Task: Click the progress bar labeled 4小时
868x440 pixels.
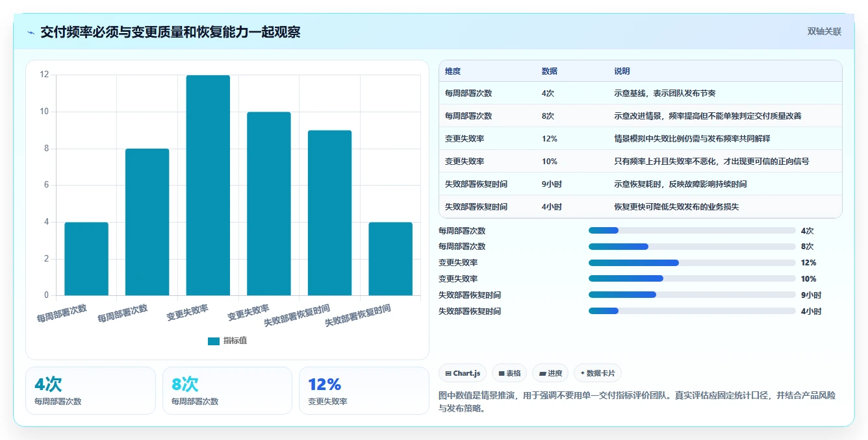Action: pyautogui.click(x=692, y=312)
